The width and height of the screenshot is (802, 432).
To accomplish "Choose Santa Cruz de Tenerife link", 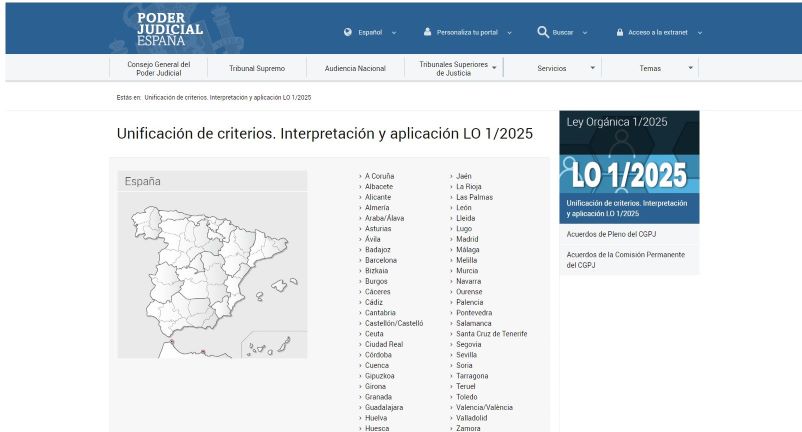I will pos(491,333).
